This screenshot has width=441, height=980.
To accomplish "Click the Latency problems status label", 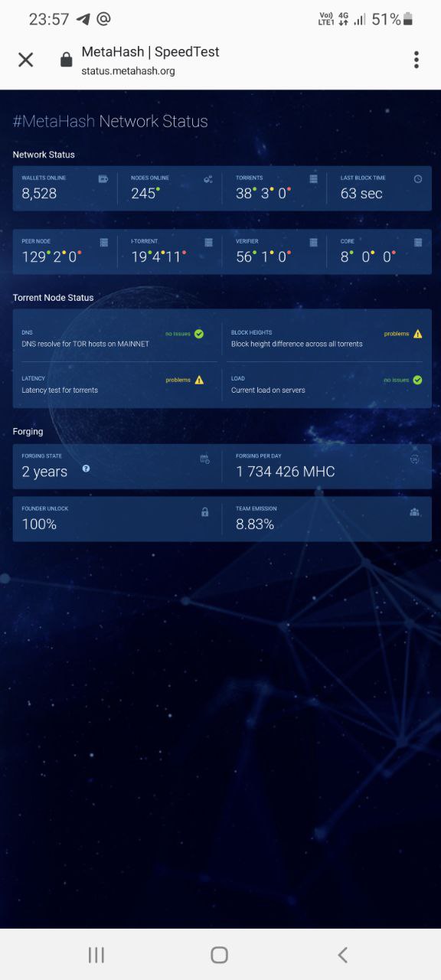I will (x=178, y=381).
